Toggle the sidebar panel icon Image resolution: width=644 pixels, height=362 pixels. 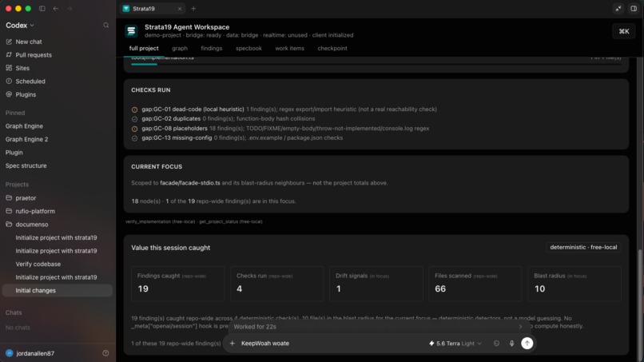coord(42,8)
